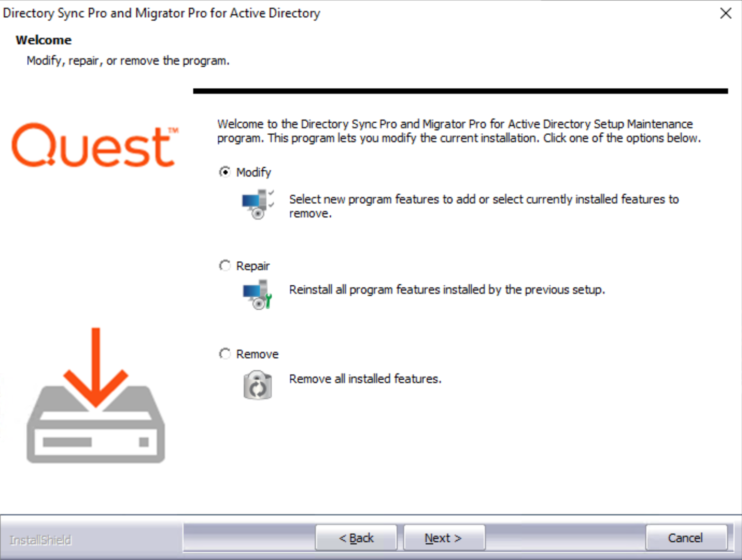
Task: Click the Remove option label text
Action: tap(257, 354)
